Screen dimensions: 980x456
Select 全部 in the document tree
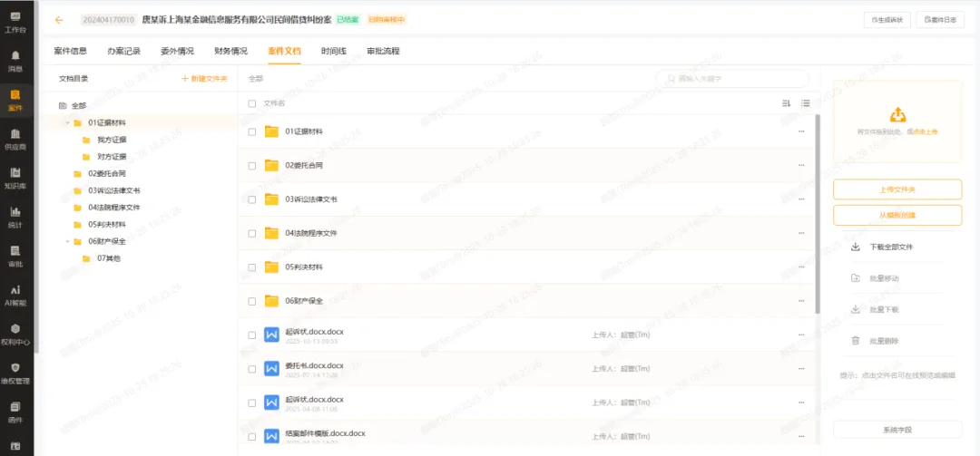coord(79,105)
